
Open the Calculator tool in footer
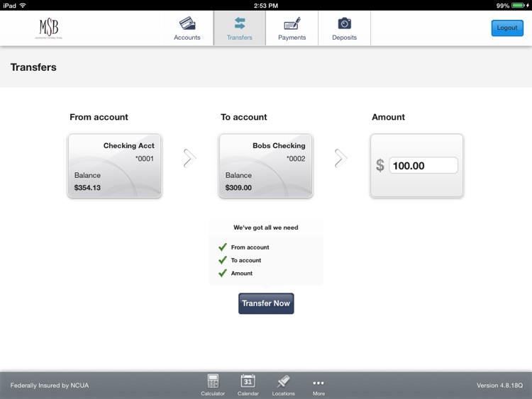coord(213,385)
